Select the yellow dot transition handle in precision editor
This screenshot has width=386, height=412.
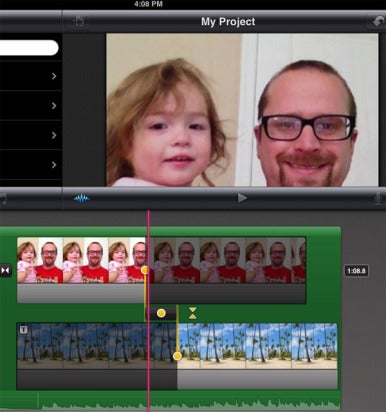click(x=161, y=313)
